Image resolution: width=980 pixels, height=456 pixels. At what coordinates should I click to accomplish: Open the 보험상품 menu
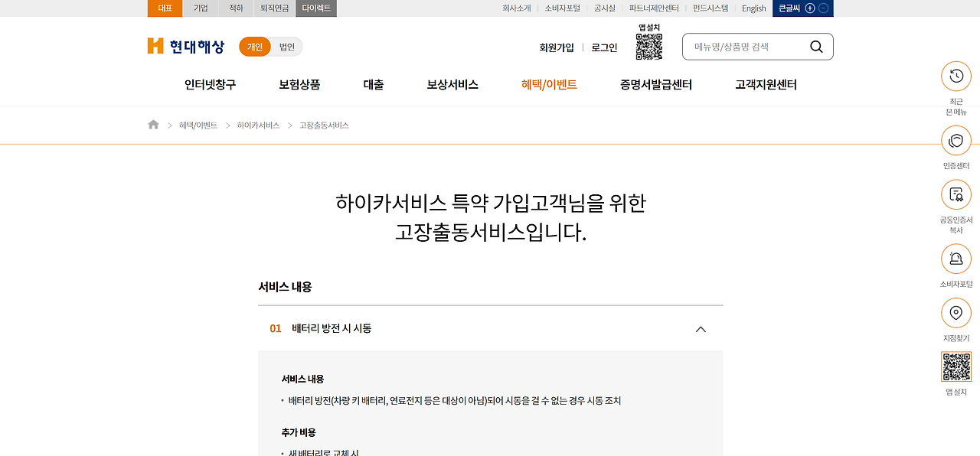click(x=299, y=85)
